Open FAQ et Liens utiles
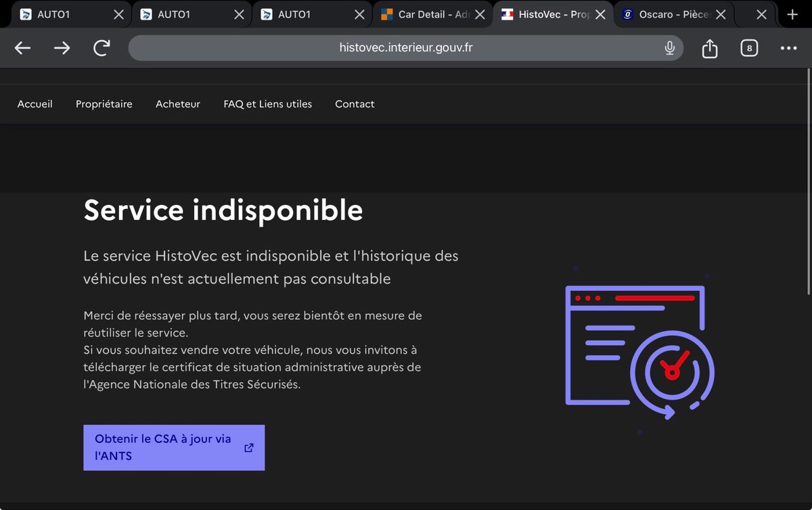Image resolution: width=812 pixels, height=510 pixels. [267, 104]
